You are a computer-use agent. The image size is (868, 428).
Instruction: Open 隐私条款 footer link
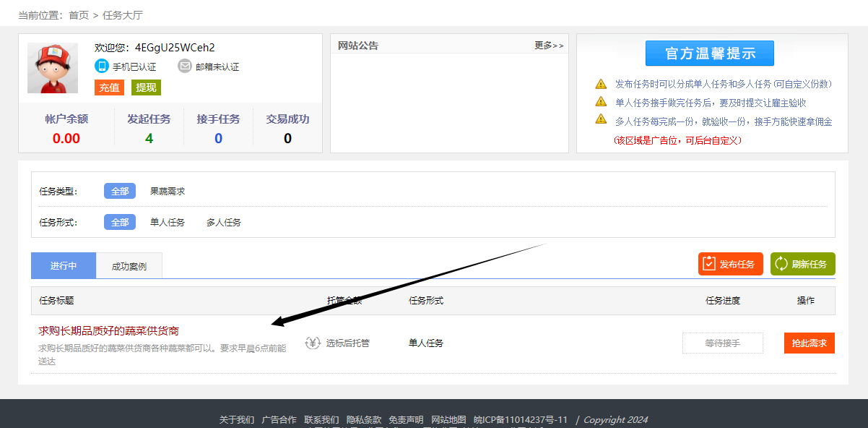pos(364,420)
